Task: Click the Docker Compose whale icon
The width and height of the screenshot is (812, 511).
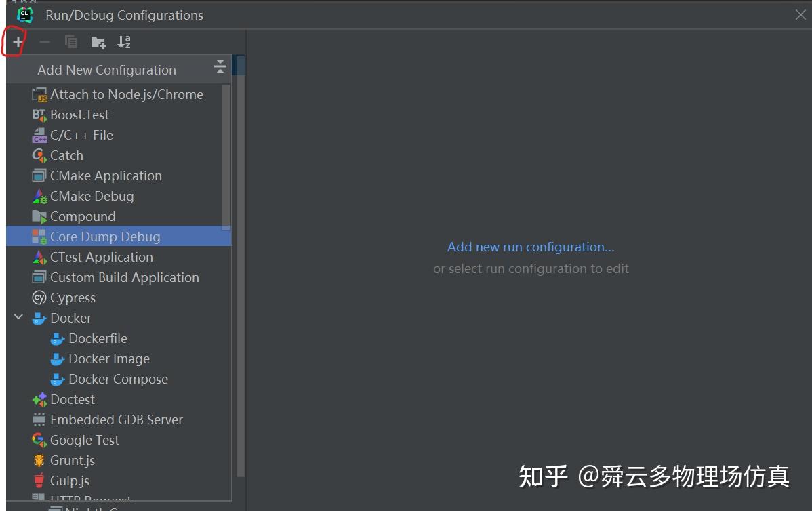Action: pyautogui.click(x=58, y=380)
